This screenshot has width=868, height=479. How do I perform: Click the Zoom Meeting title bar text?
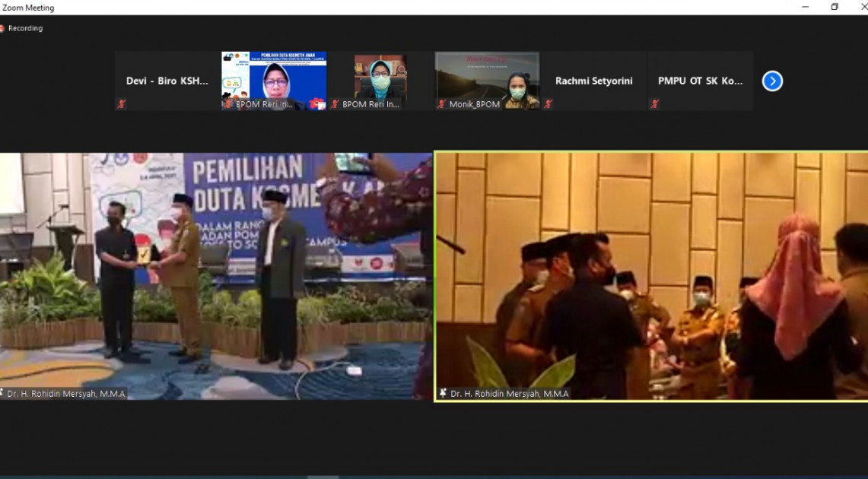(28, 8)
